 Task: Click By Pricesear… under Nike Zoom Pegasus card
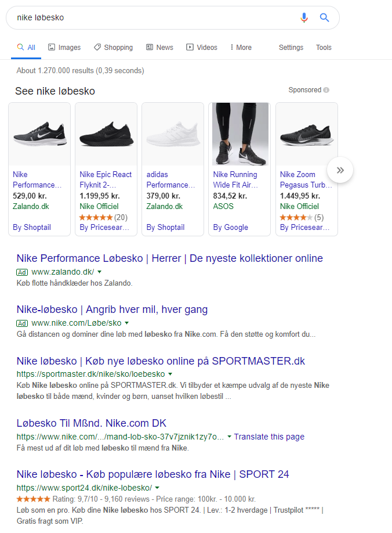point(304,228)
